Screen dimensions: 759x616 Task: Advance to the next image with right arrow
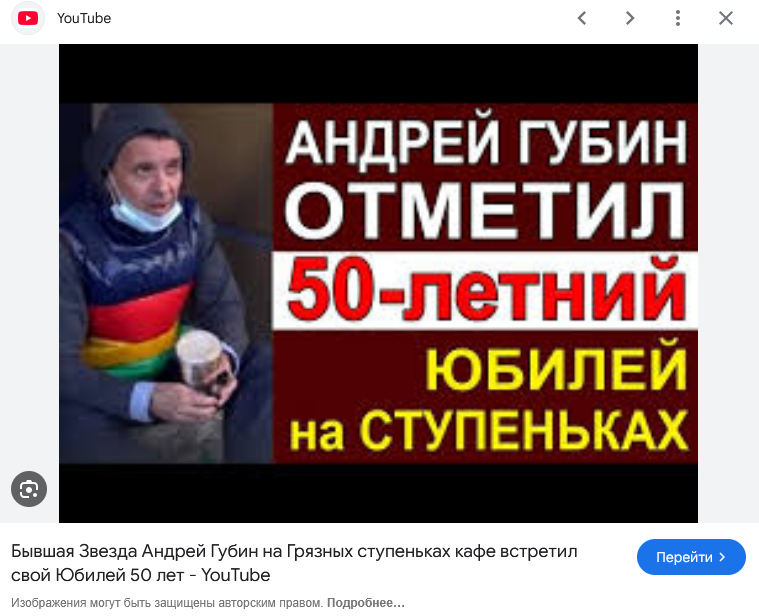click(630, 18)
